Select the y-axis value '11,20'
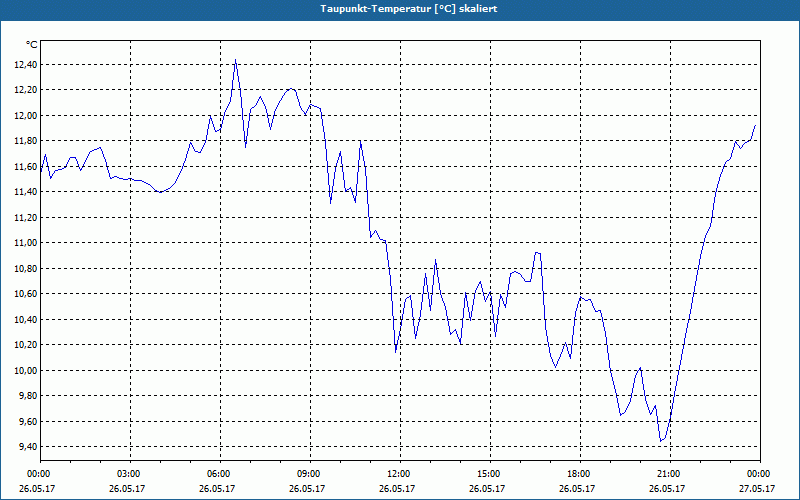Screen dimensions: 800x500 [27, 217]
